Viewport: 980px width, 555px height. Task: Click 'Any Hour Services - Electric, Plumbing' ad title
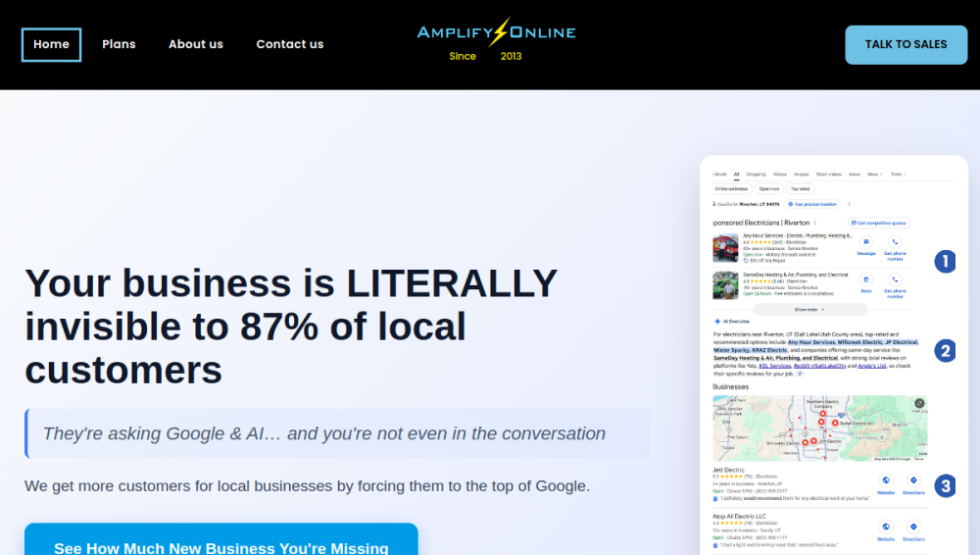click(798, 236)
